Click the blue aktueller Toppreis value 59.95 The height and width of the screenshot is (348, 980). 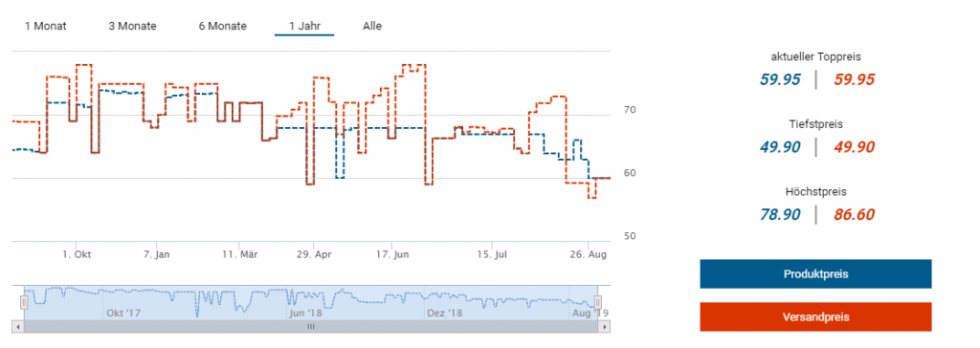pos(780,79)
